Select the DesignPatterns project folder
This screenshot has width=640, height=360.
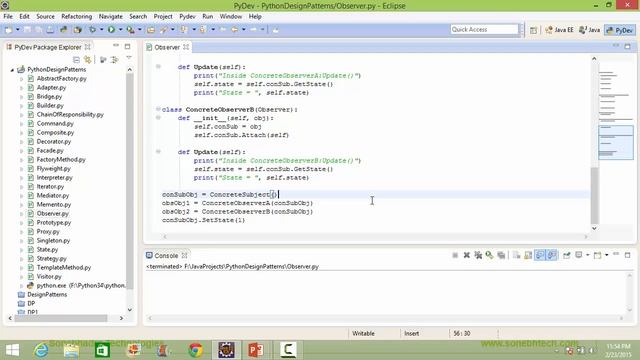pyautogui.click(x=47, y=295)
